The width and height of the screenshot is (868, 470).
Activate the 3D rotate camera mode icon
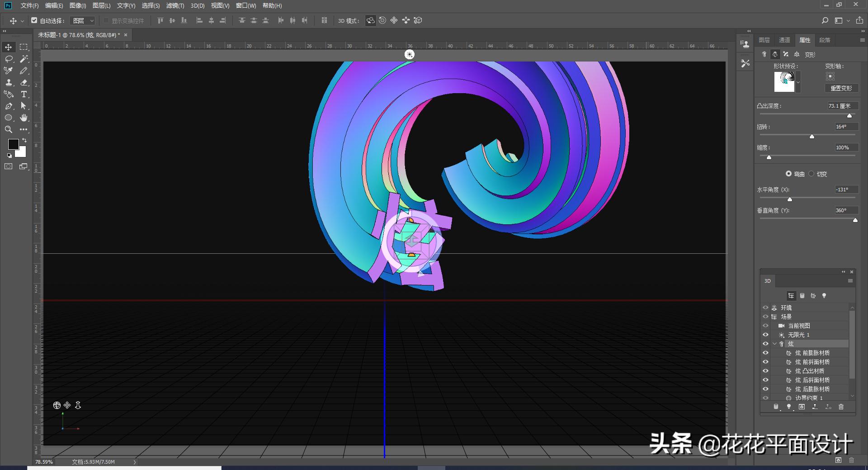pyautogui.click(x=371, y=20)
